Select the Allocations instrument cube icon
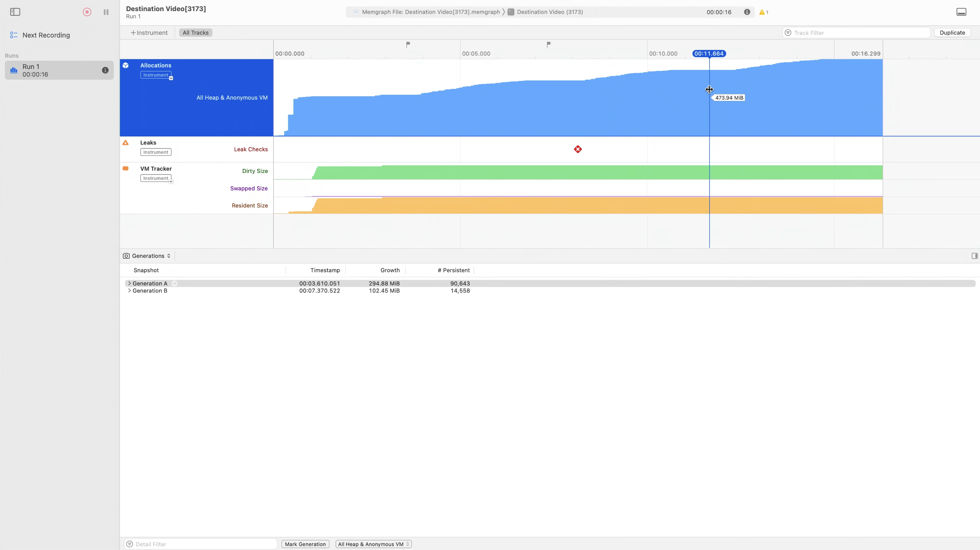The image size is (980, 550). tap(125, 66)
